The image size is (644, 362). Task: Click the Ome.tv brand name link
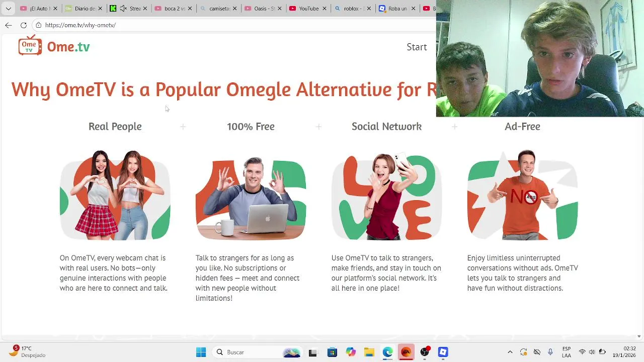(68, 47)
